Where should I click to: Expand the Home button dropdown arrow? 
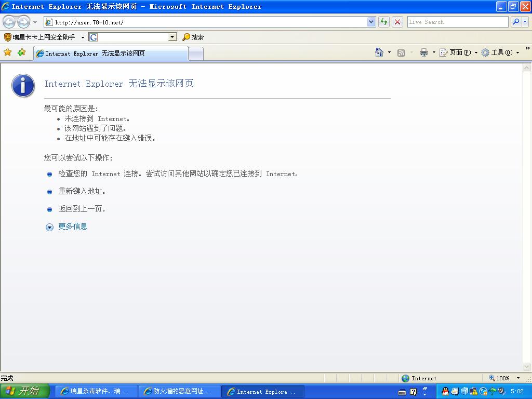[x=389, y=52]
